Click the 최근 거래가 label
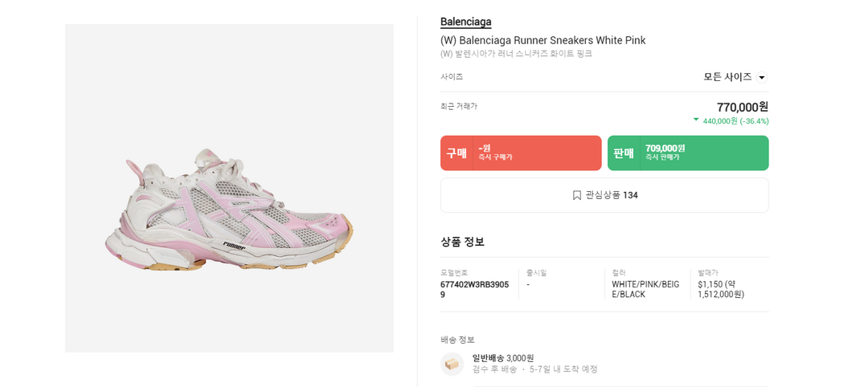The height and width of the screenshot is (387, 868). click(x=459, y=106)
